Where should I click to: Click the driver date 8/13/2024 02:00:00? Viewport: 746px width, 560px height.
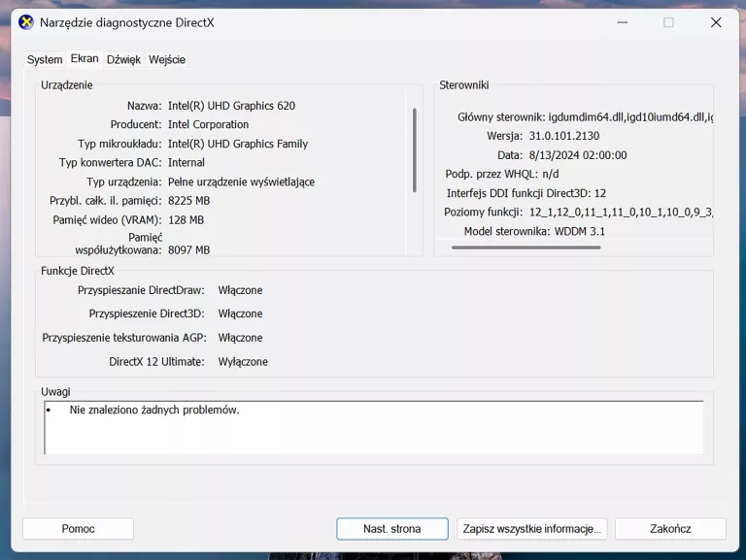(578, 155)
